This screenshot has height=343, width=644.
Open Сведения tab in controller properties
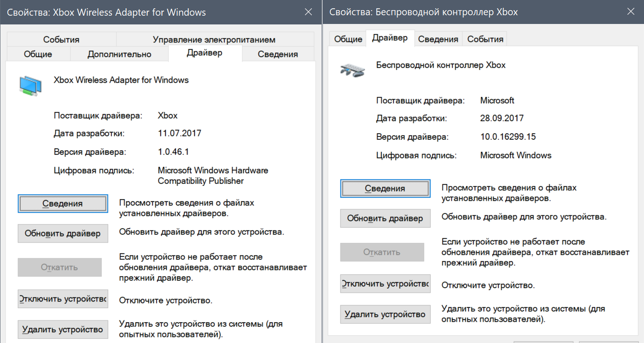(x=438, y=39)
